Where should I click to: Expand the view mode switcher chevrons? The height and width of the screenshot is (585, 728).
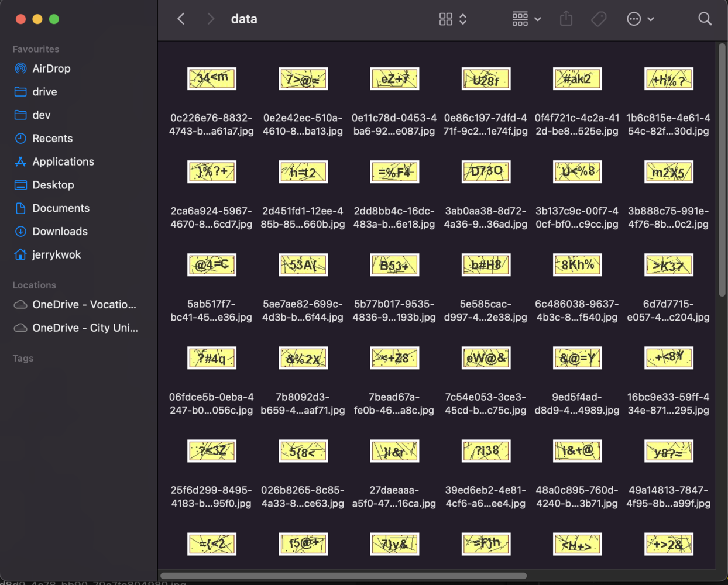coord(463,19)
